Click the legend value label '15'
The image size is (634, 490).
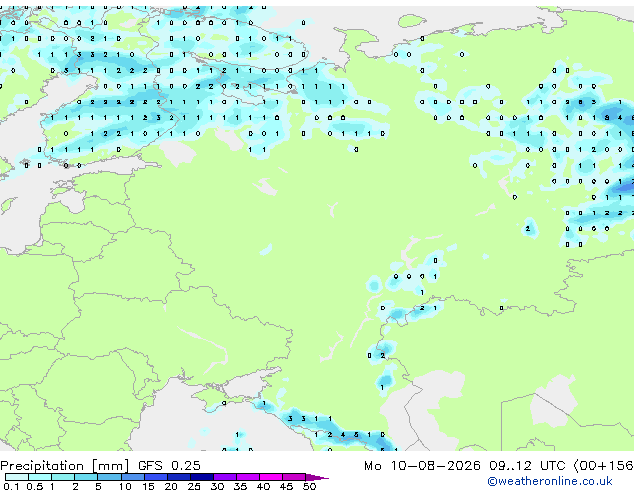tap(148, 486)
